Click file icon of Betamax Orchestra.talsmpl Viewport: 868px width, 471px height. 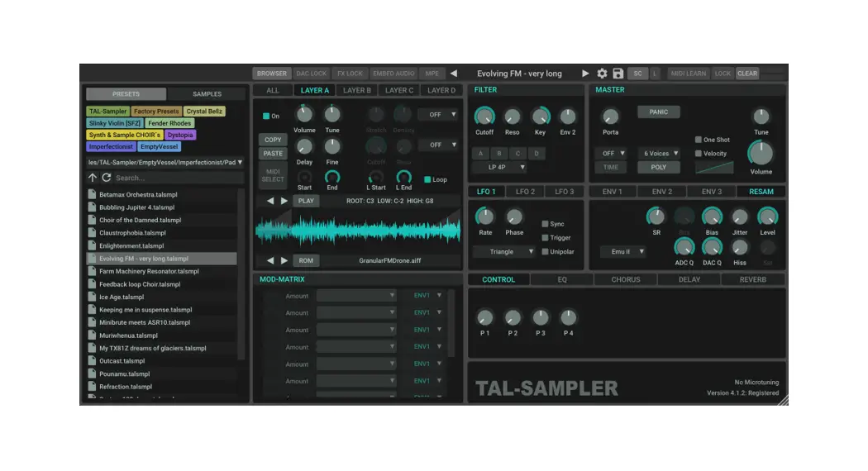[92, 194]
